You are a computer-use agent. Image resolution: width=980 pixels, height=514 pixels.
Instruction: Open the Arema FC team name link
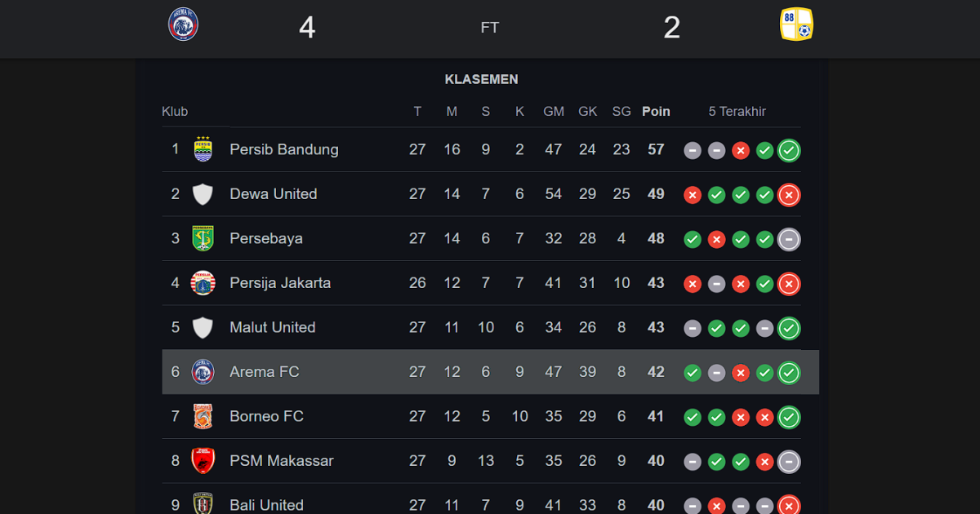pos(265,372)
